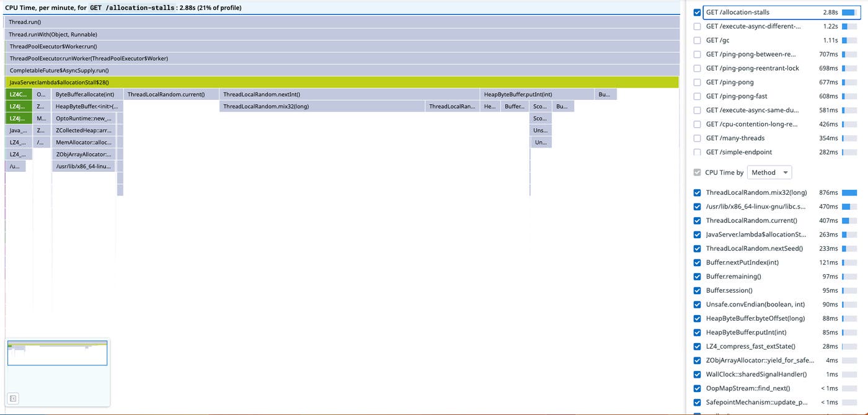
Task: Check the GET /simple-endpoint checkbox
Action: 697,152
